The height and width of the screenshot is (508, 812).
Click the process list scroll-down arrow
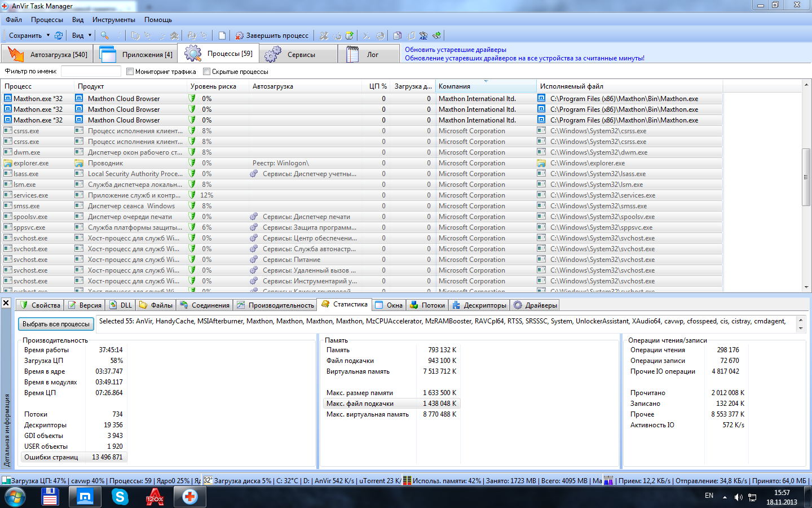806,287
